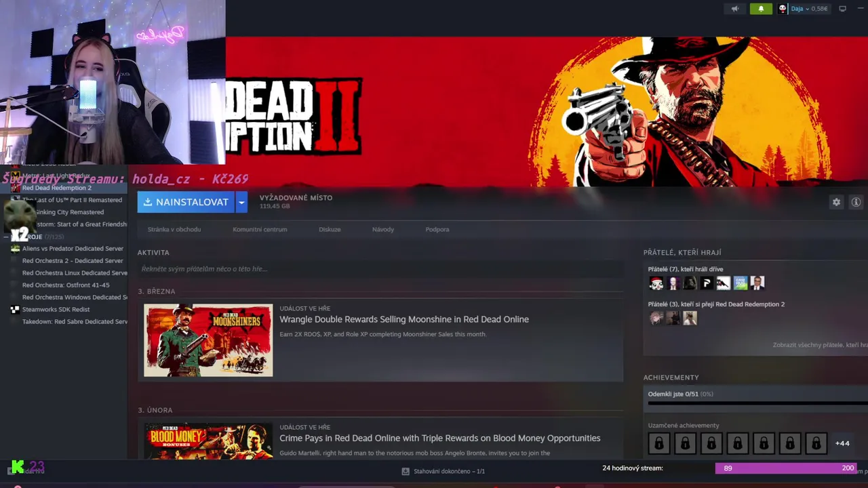The image size is (868, 488).
Task: Open the Moonshiners event thumbnail
Action: (x=208, y=340)
